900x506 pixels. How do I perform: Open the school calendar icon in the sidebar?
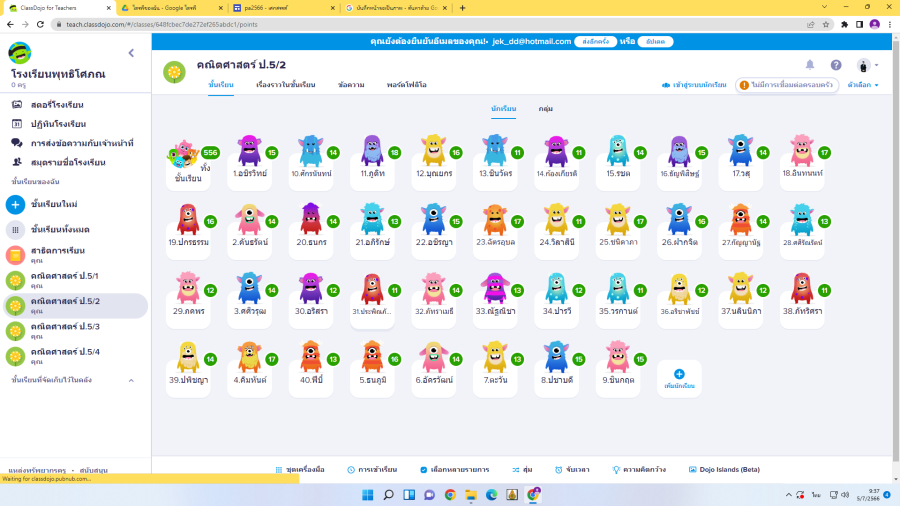(17, 124)
